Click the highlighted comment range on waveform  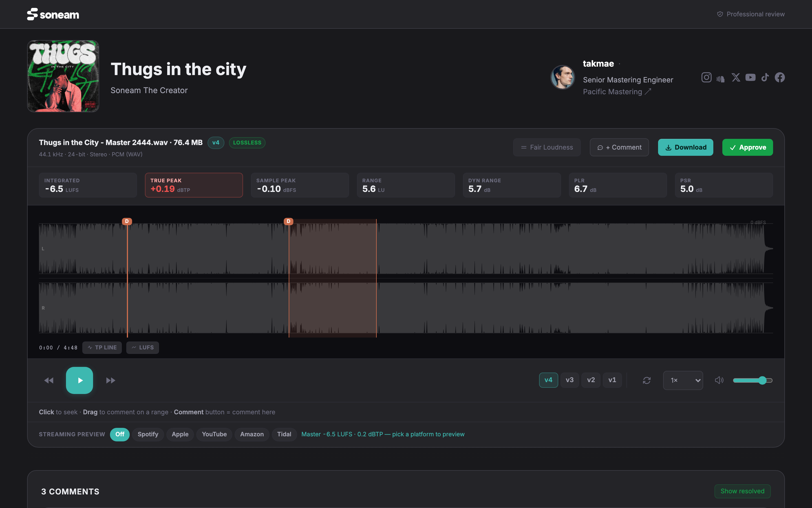click(x=332, y=278)
